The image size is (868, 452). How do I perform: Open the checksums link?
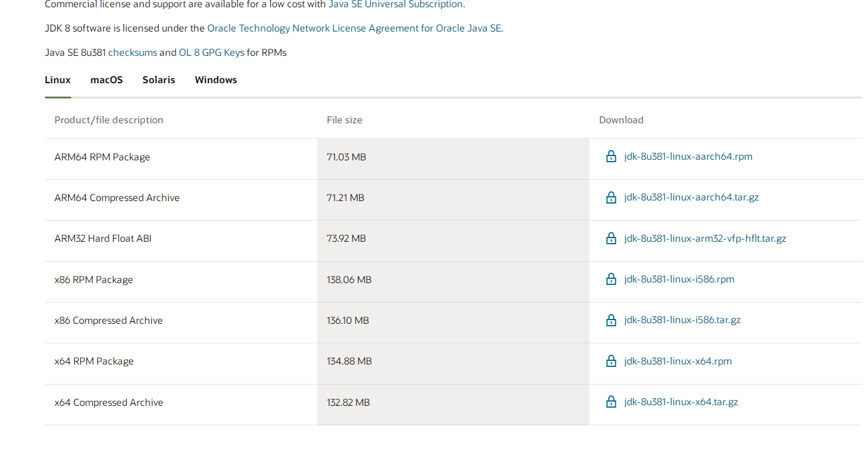[133, 53]
